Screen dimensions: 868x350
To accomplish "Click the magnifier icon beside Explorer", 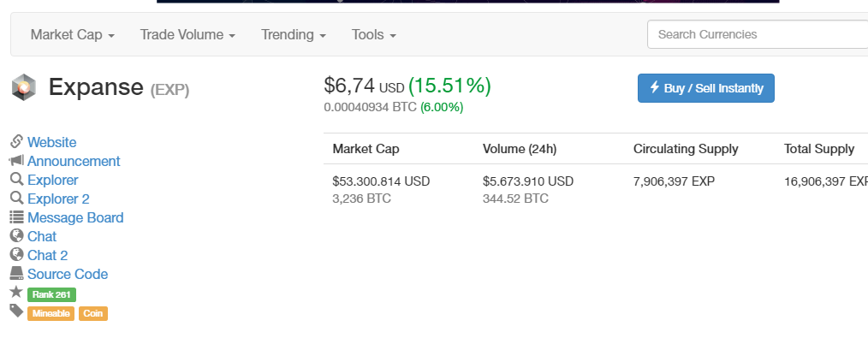I will [16, 180].
